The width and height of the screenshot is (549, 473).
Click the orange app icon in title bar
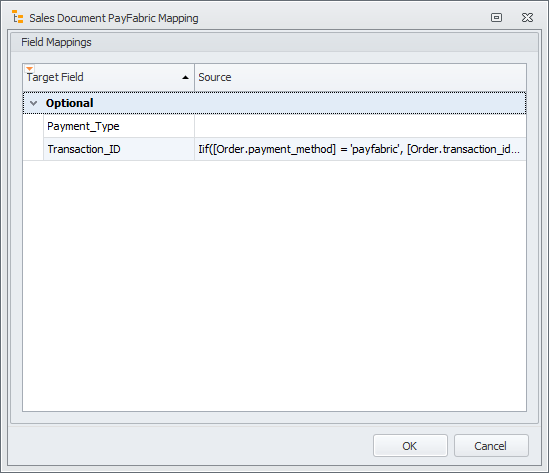[18, 17]
